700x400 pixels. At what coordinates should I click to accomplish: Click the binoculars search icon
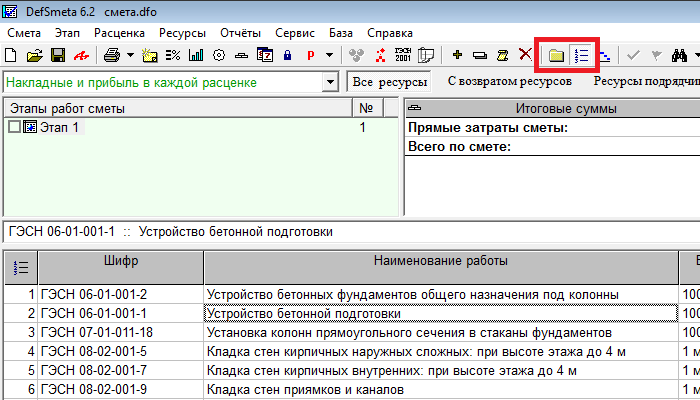(x=680, y=53)
